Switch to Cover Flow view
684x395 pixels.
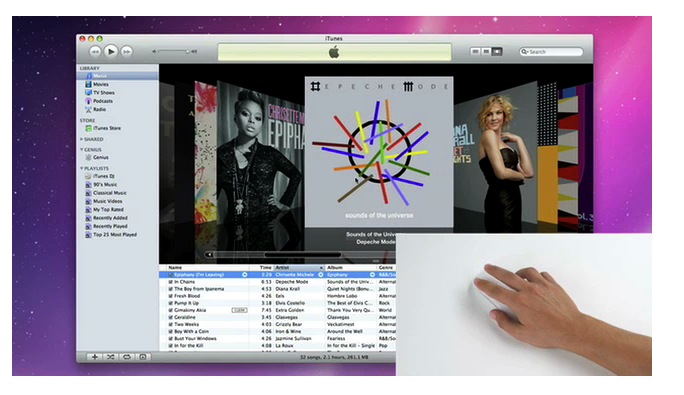click(x=497, y=52)
